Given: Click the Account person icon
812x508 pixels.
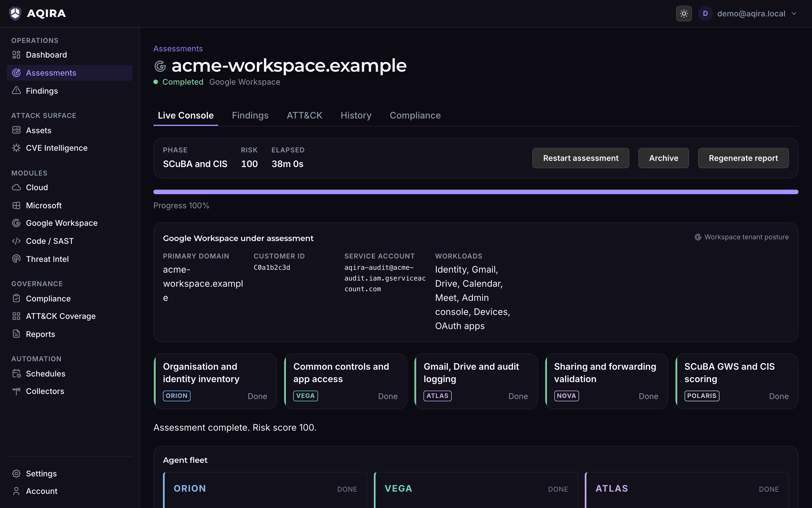Looking at the screenshot, I should [x=16, y=491].
